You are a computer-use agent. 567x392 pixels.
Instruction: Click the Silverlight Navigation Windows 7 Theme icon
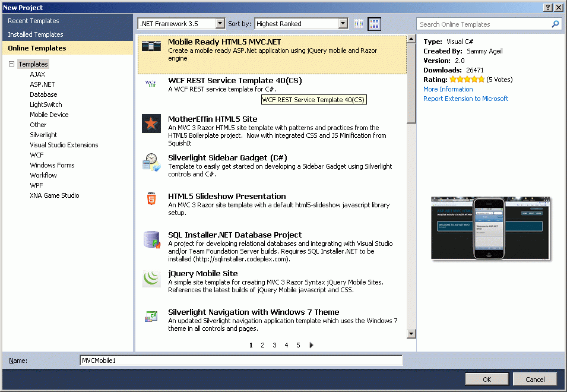[151, 317]
